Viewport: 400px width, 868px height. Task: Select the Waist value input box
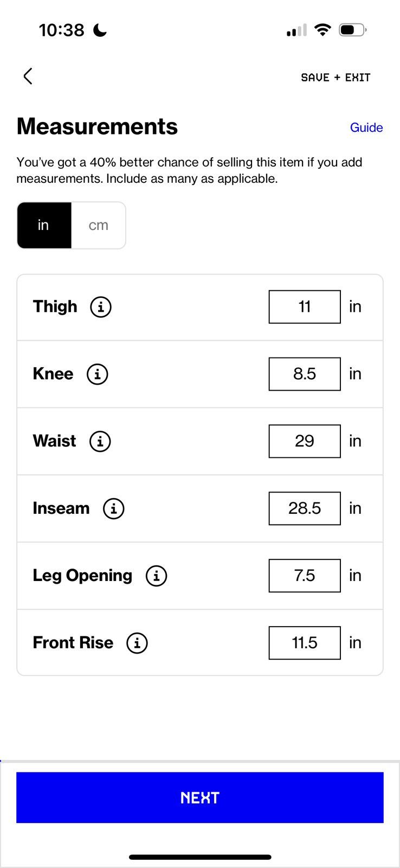point(305,442)
